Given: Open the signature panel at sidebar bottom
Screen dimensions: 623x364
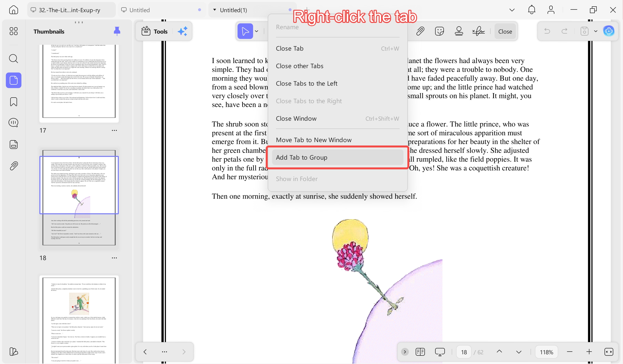Looking at the screenshot, I should coord(14,352).
